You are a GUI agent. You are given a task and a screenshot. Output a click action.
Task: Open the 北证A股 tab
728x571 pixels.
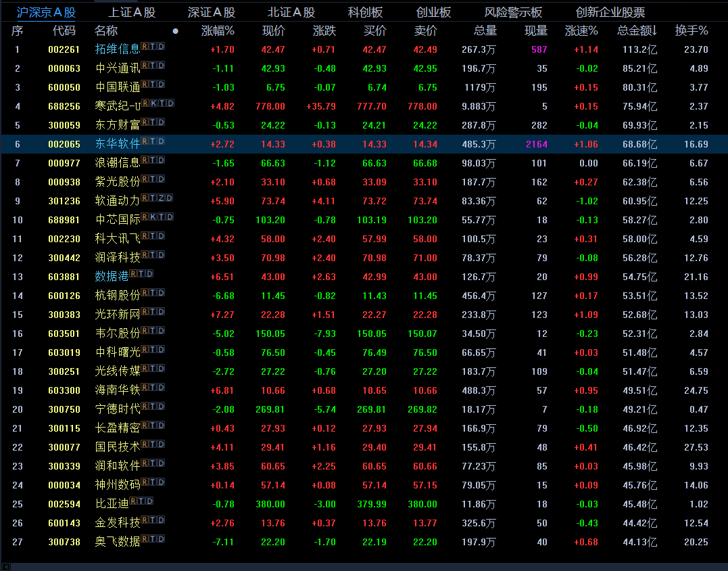coord(291,13)
